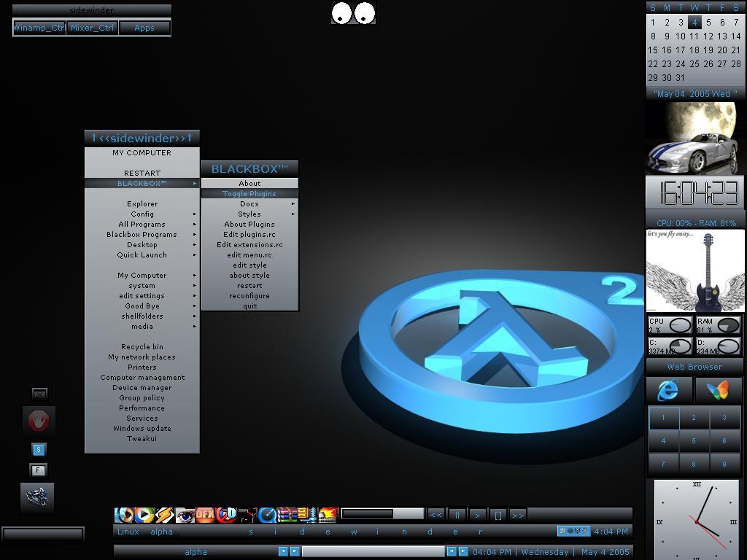Switch to workspace 5 in pager
747x560 pixels.
(694, 441)
